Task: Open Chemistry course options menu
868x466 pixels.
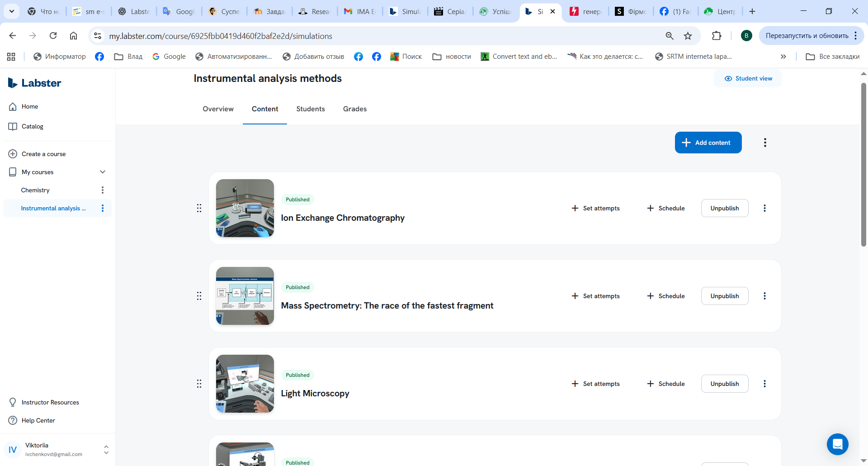Action: pyautogui.click(x=103, y=190)
